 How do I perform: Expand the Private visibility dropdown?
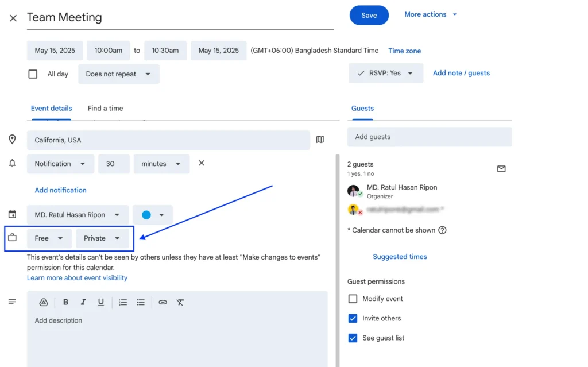click(x=102, y=238)
